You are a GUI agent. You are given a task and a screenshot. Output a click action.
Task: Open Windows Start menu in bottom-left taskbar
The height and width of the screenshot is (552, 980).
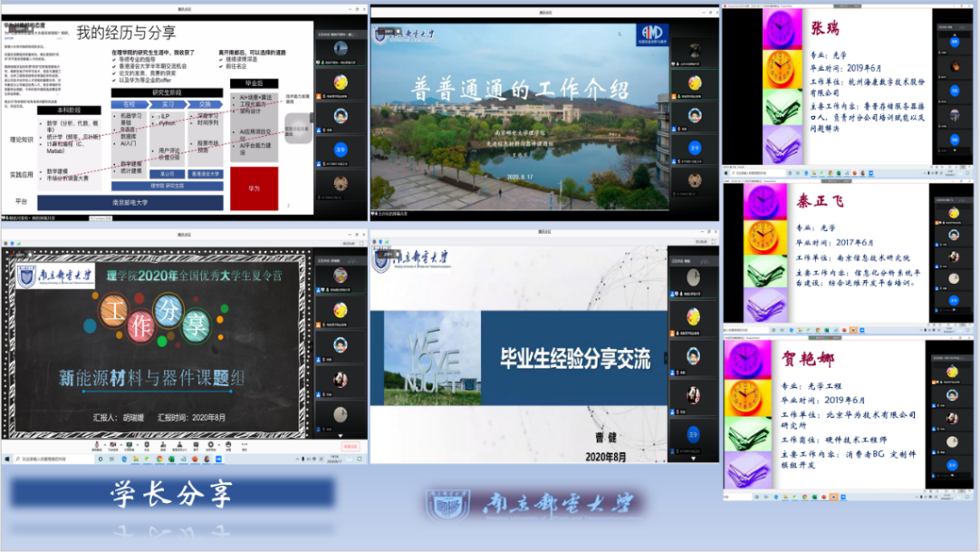click(5, 460)
